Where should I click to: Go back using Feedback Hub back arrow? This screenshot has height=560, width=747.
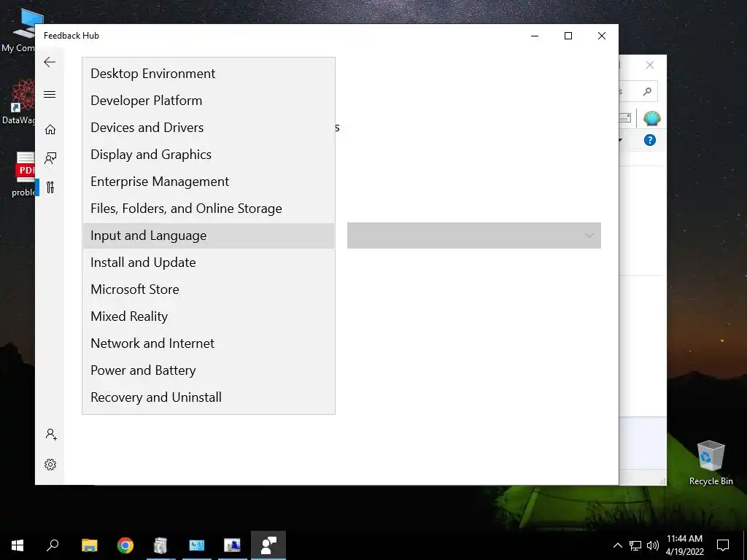click(x=50, y=62)
